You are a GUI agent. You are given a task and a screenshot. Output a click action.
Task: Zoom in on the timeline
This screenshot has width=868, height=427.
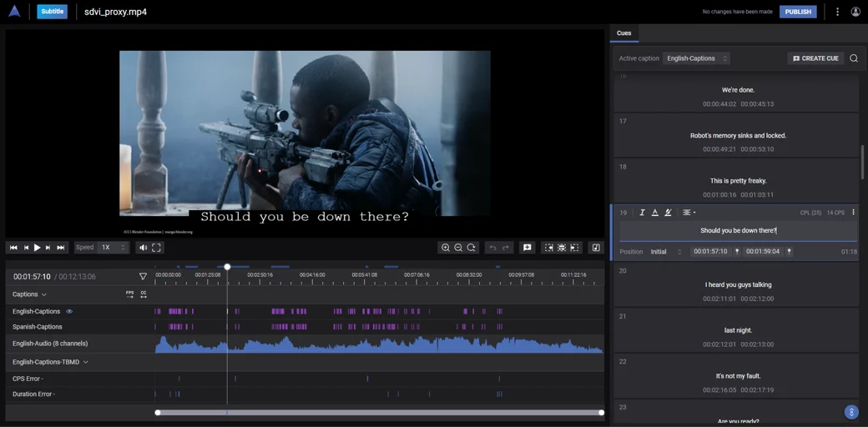tap(445, 248)
